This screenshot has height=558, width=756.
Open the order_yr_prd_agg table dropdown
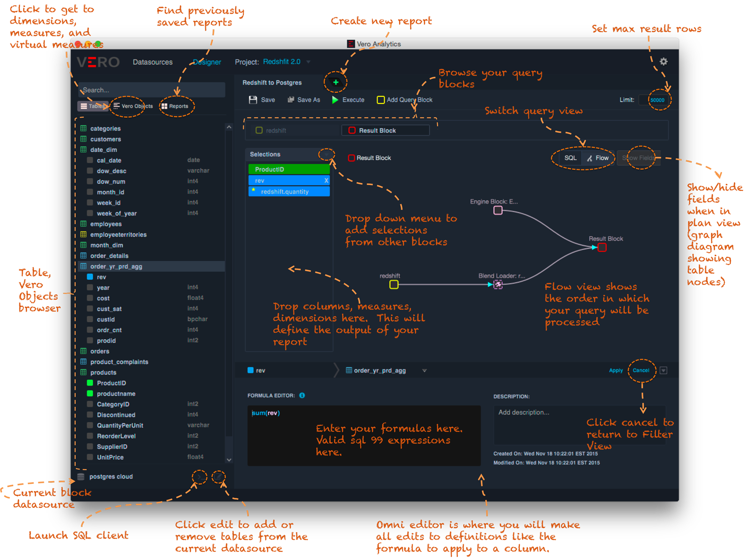[424, 370]
